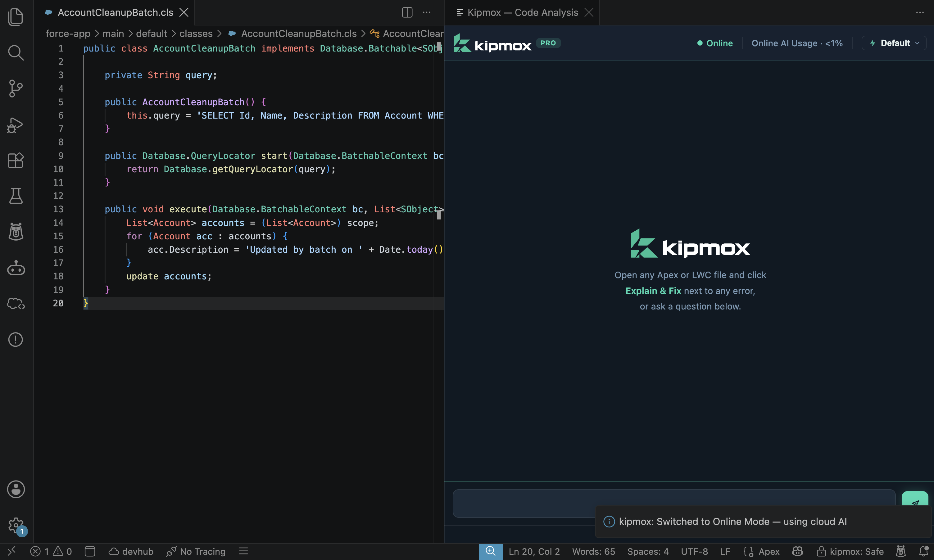Open editor more actions menu
The height and width of the screenshot is (560, 934).
pyautogui.click(x=426, y=12)
